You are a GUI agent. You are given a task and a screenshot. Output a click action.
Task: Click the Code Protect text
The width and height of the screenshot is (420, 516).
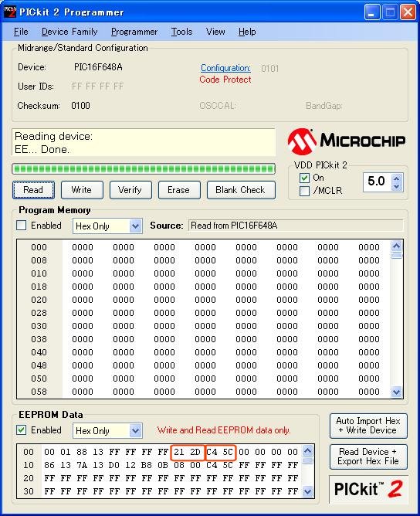(x=225, y=80)
